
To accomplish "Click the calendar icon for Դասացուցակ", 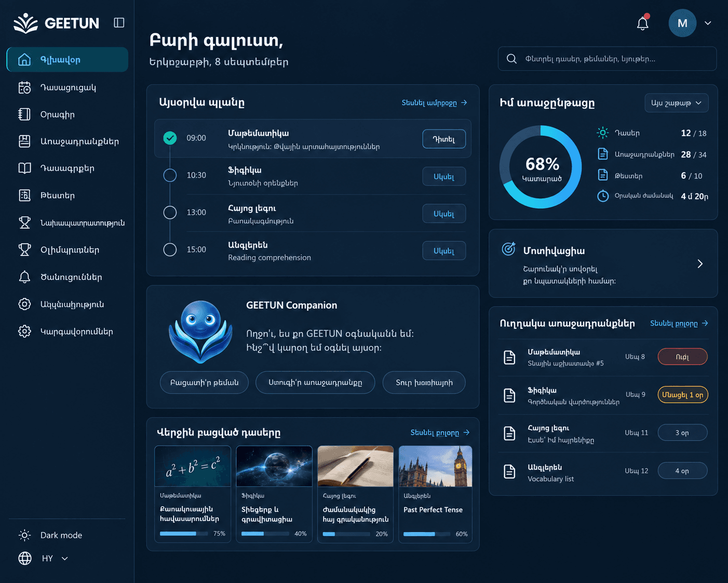I will point(24,87).
